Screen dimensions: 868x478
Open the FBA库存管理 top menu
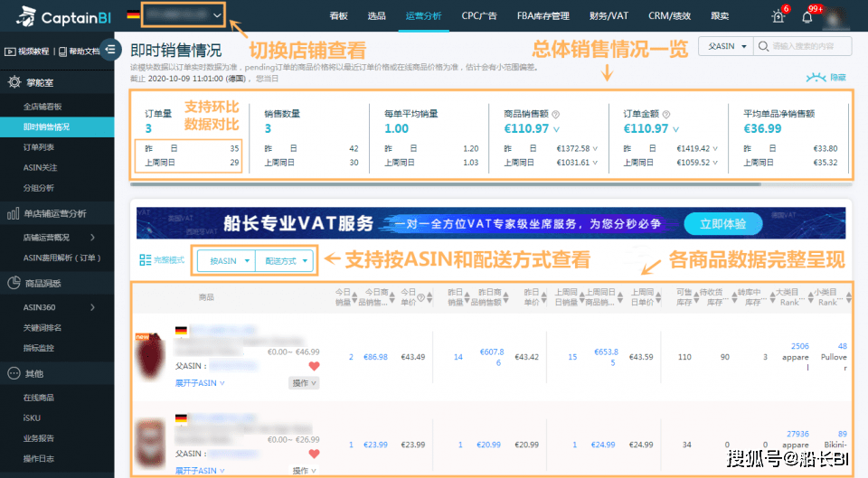(x=542, y=15)
